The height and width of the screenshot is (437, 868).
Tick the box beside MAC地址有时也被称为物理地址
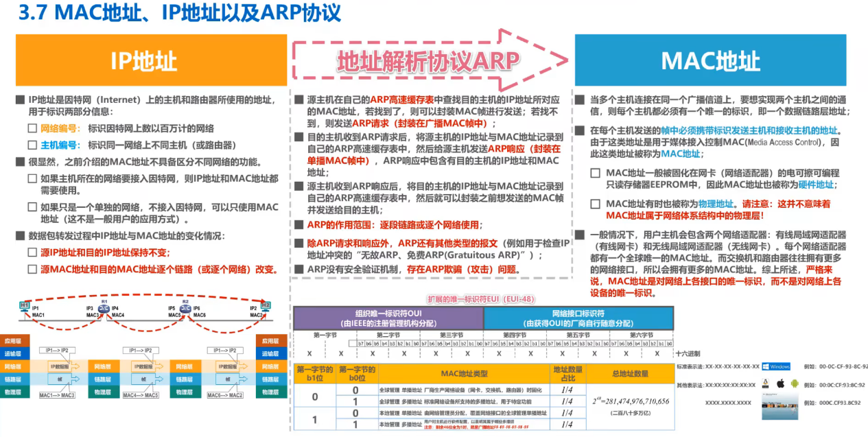pos(596,204)
